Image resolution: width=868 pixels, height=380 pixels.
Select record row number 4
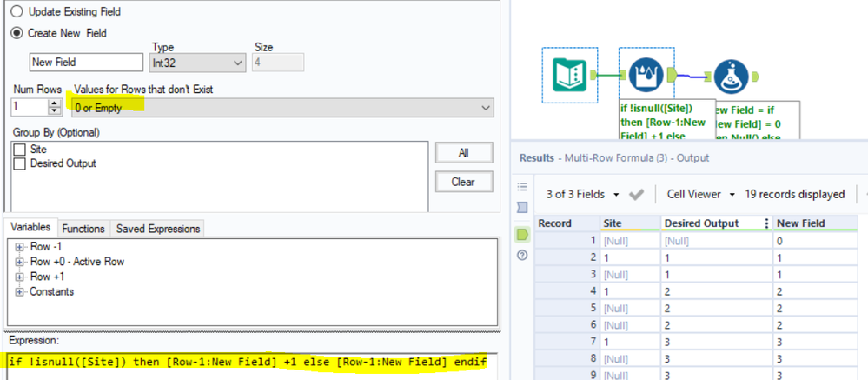567,290
